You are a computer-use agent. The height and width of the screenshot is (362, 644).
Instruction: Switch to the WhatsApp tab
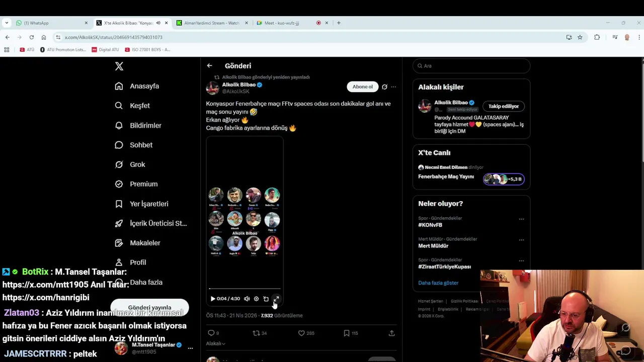pyautogui.click(x=50, y=23)
